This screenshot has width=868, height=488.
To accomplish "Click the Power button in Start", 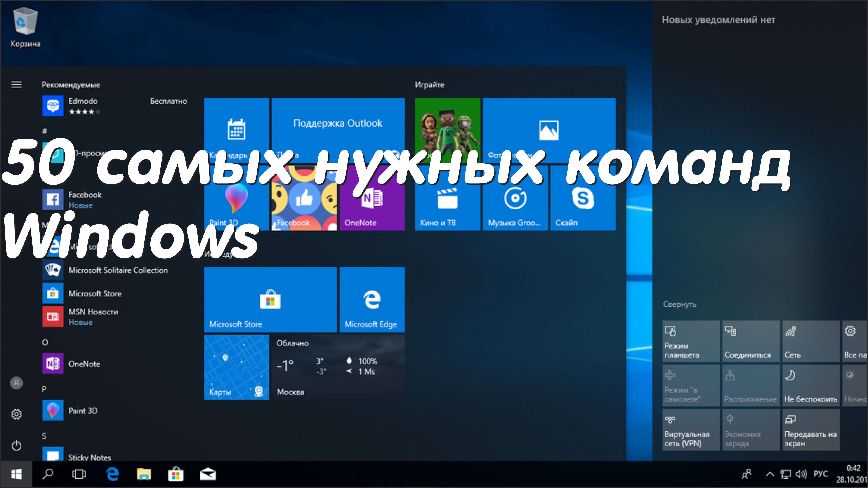I will coord(17,446).
